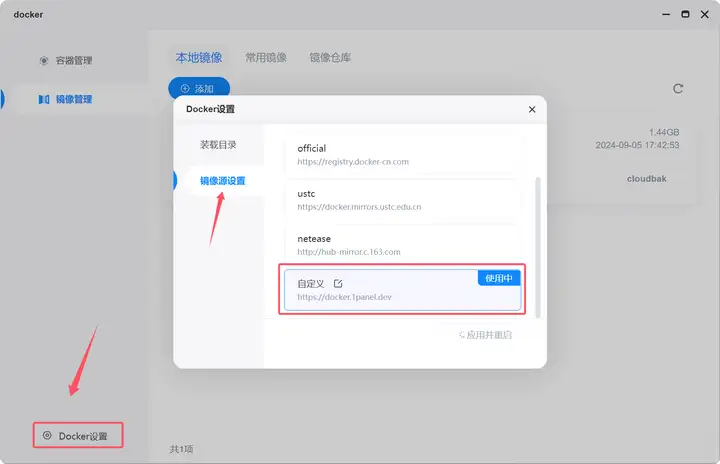Click the 添加 button
The width and height of the screenshot is (720, 464).
(199, 88)
